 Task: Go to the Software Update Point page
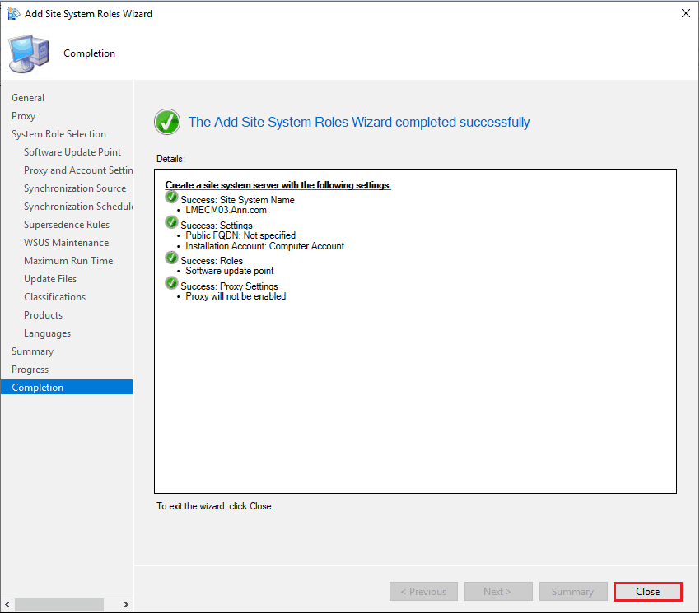(x=72, y=152)
